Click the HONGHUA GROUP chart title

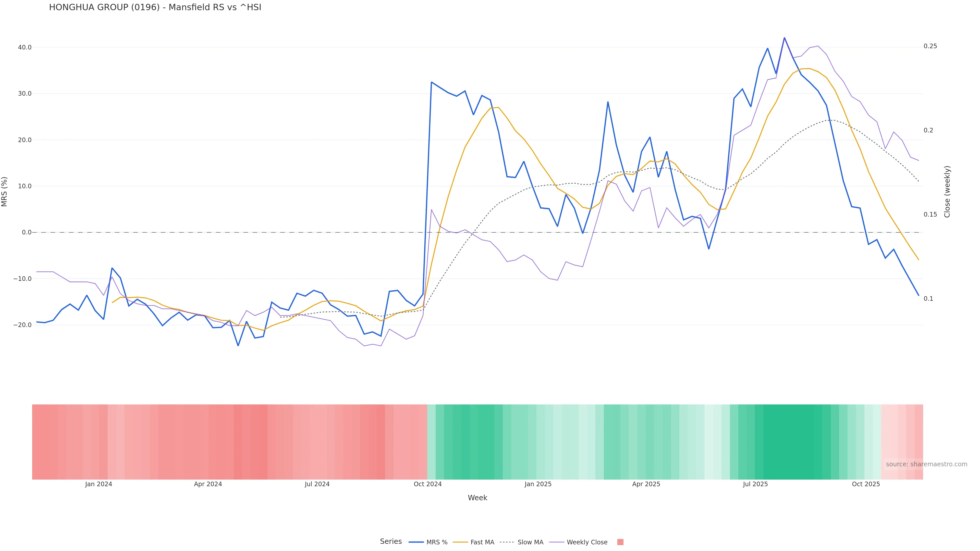point(155,7)
